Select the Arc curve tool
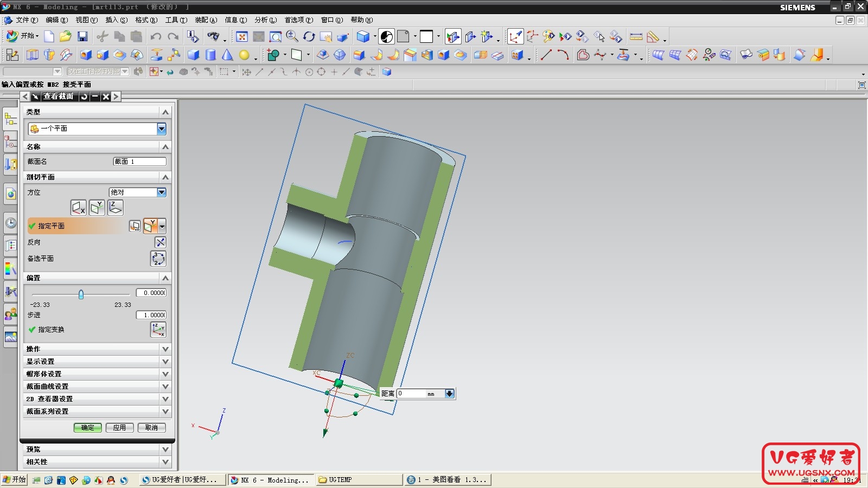The width and height of the screenshot is (868, 488). point(563,55)
